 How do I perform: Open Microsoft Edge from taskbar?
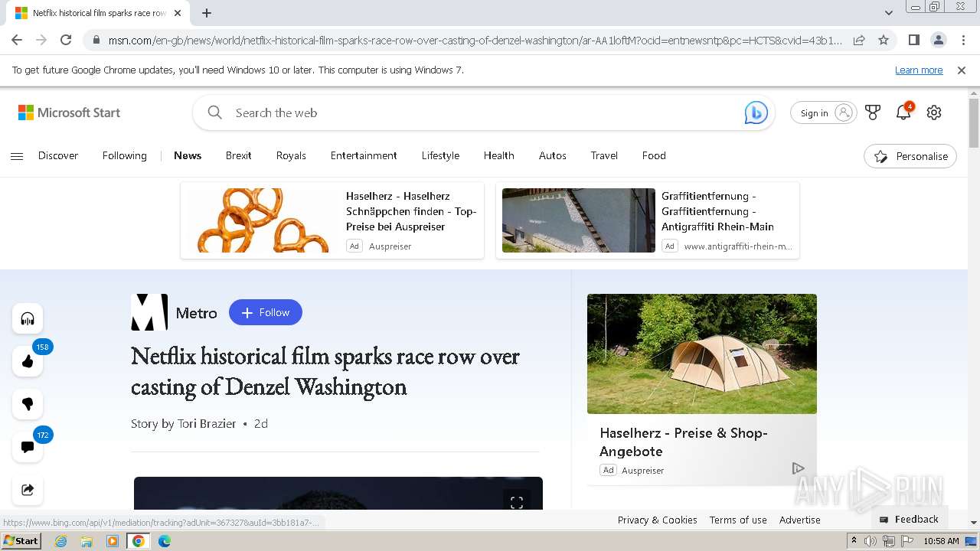click(165, 541)
